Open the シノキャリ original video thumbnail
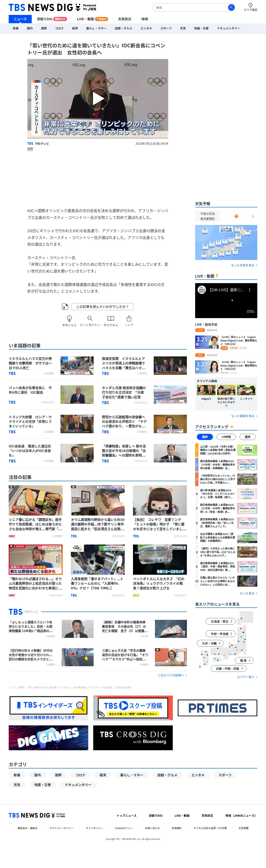This screenshot has height=868, width=266. click(x=246, y=390)
